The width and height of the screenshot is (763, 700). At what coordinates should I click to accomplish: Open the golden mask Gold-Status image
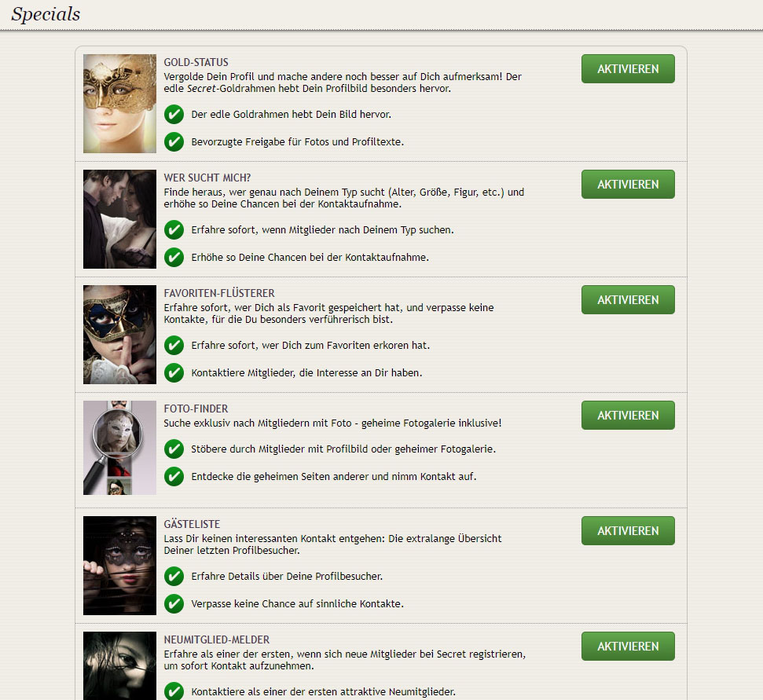[x=119, y=104]
